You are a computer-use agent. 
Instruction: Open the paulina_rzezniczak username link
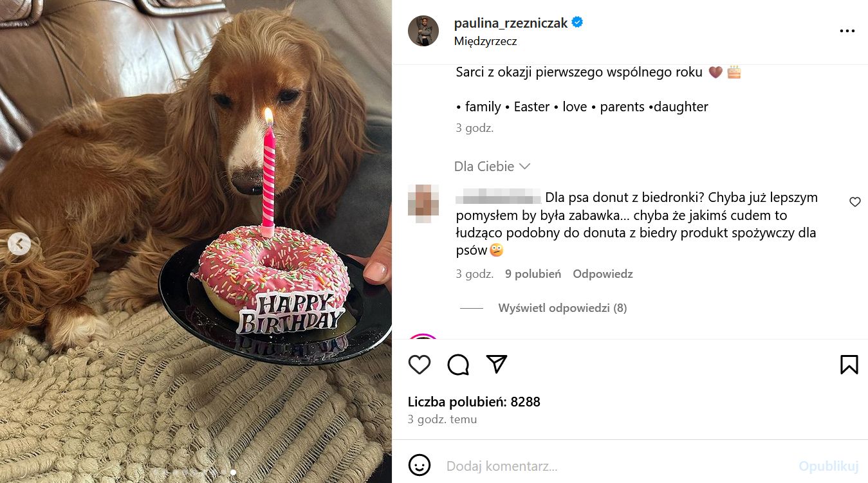click(x=511, y=23)
